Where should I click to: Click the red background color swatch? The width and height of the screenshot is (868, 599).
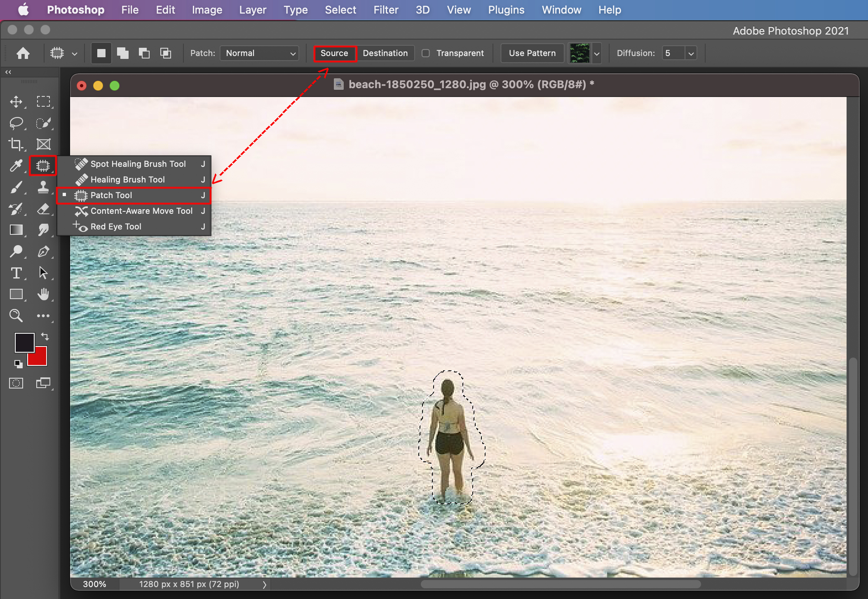pyautogui.click(x=40, y=359)
